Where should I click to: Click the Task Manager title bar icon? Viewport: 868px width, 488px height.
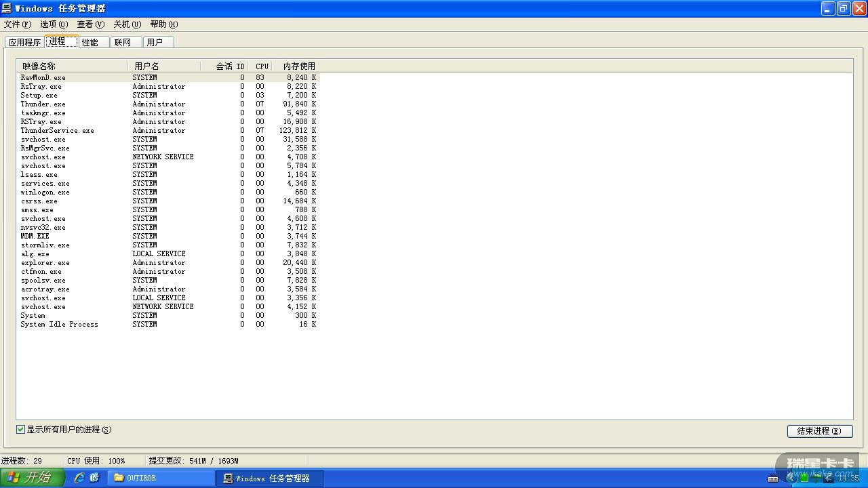click(x=7, y=8)
